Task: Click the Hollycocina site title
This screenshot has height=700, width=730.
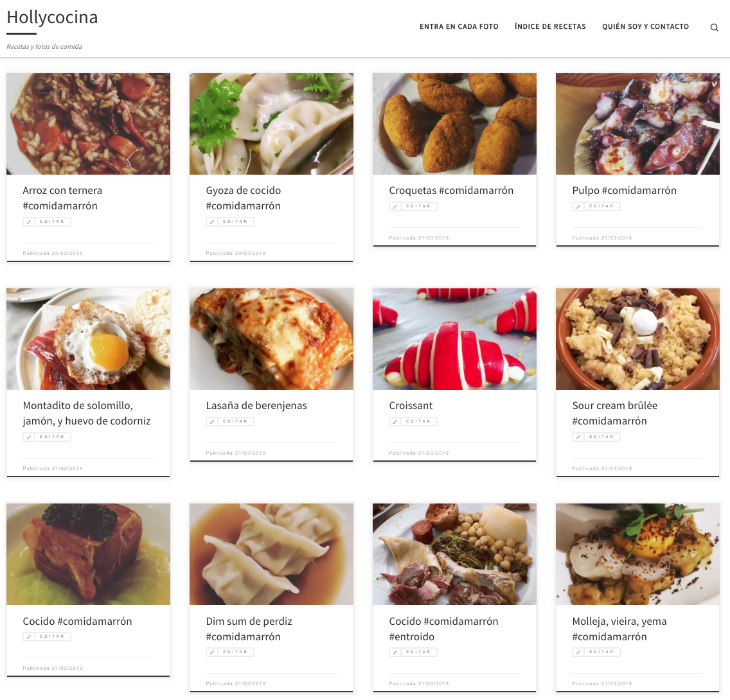Action: pyautogui.click(x=52, y=17)
